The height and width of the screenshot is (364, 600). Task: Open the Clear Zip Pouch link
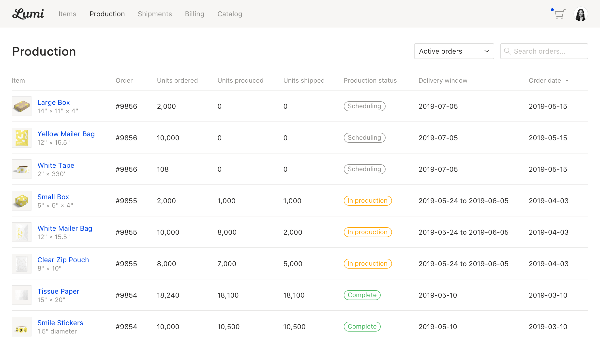point(63,260)
